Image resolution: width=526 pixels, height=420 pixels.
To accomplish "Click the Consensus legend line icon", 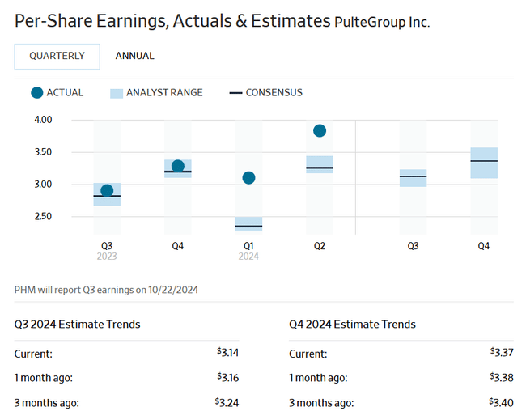I will pos(235,92).
